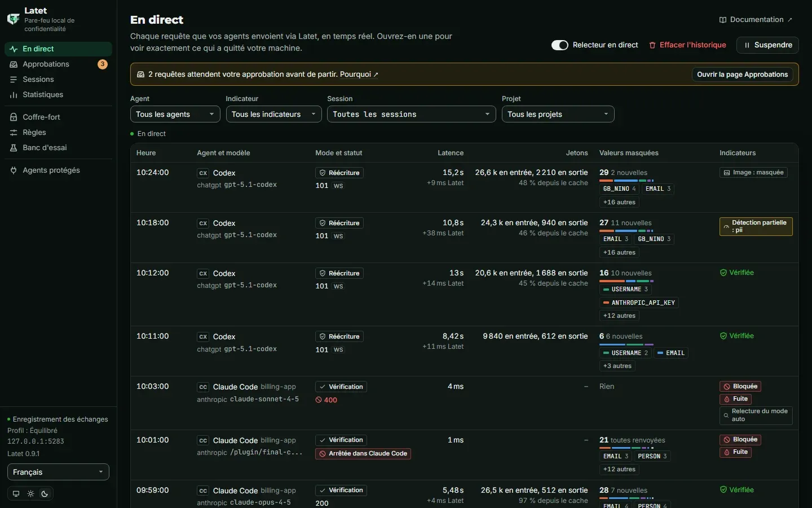This screenshot has width=812, height=508.
Task: Switch to the system theme (monitor icon)
Action: pyautogui.click(x=16, y=494)
